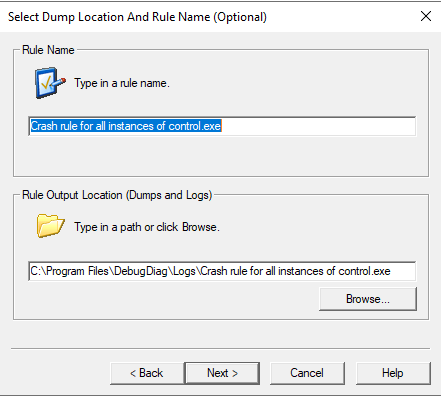Screen dimensions: 441x397
Task: Go to previous step with Back
Action: point(147,373)
